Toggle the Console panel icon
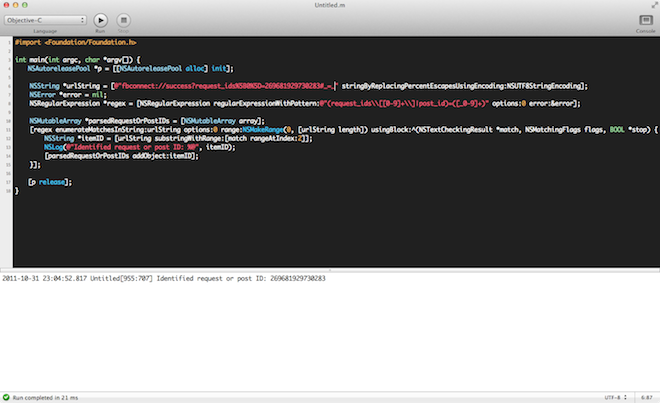The image size is (660, 403). pyautogui.click(x=646, y=20)
